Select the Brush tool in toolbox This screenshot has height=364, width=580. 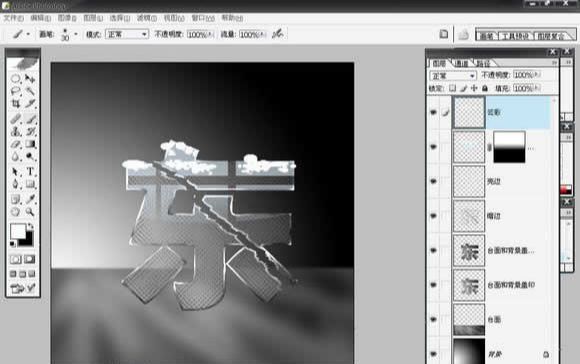pyautogui.click(x=30, y=118)
